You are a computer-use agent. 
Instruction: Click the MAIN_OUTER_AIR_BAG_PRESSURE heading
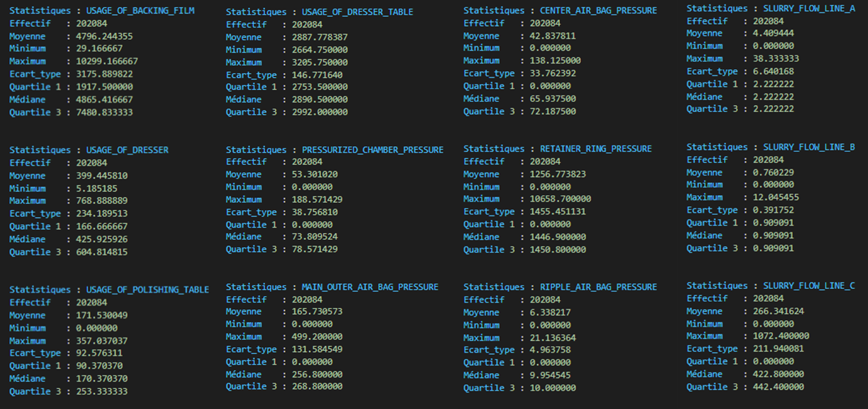[x=369, y=287]
